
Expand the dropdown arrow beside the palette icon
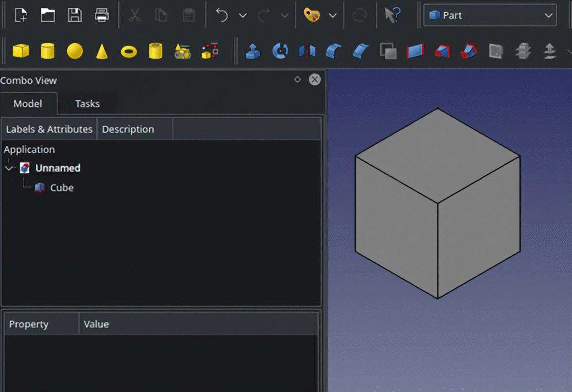(333, 15)
